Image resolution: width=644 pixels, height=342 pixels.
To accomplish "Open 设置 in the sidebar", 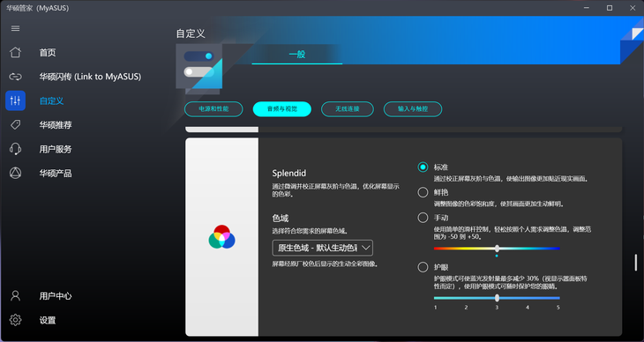I will coord(48,320).
